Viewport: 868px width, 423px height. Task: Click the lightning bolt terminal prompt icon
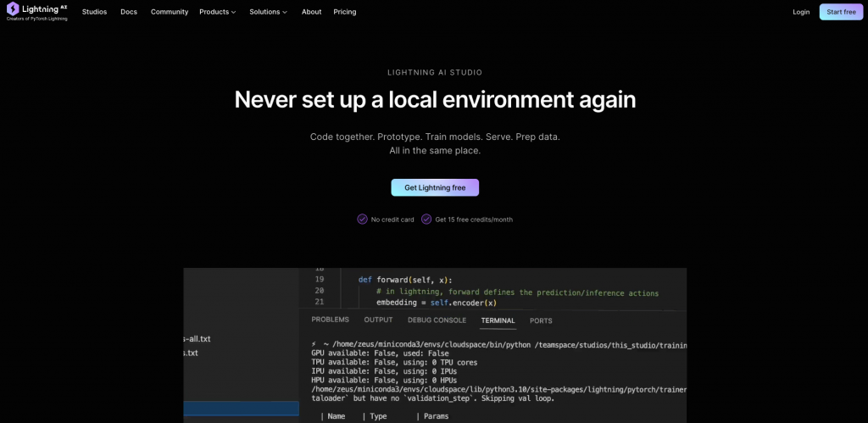point(314,345)
